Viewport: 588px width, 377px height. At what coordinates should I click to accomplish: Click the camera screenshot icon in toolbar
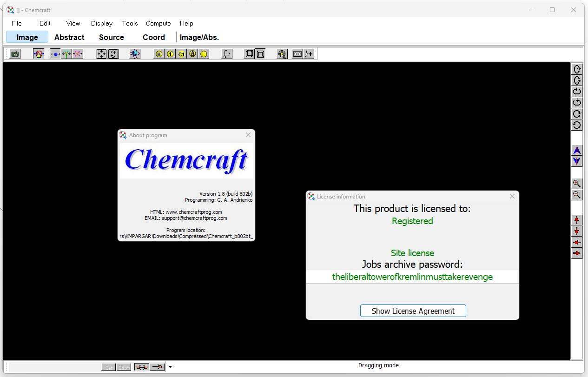15,54
